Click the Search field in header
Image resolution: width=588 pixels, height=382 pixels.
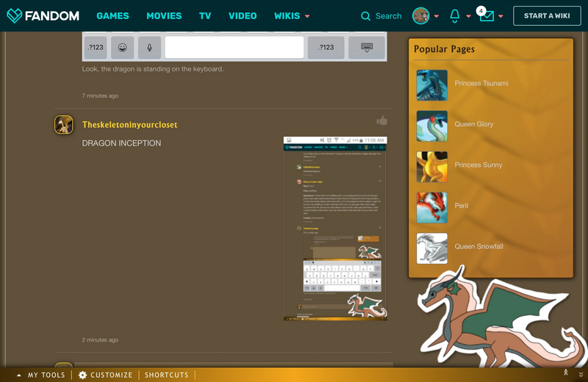point(381,15)
